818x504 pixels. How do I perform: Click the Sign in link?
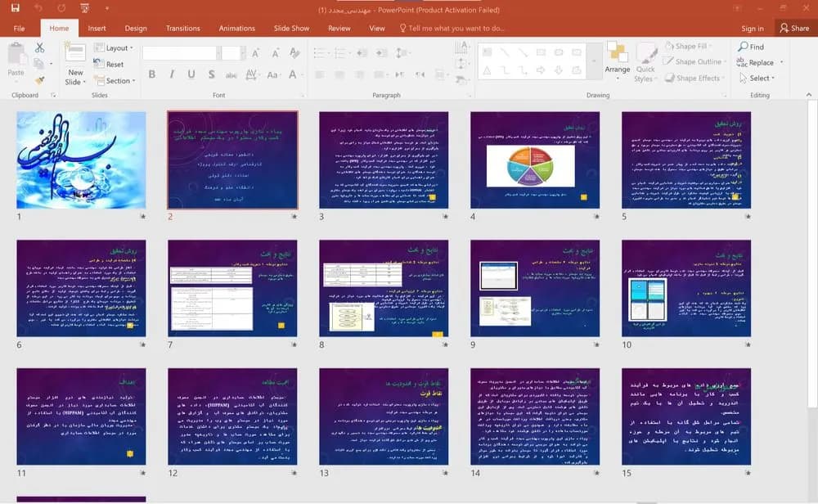[x=753, y=29]
